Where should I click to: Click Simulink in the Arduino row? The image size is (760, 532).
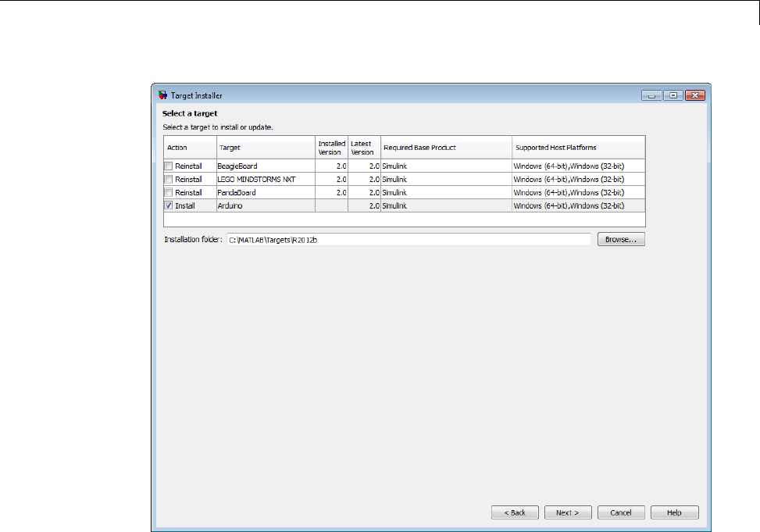tap(394, 205)
